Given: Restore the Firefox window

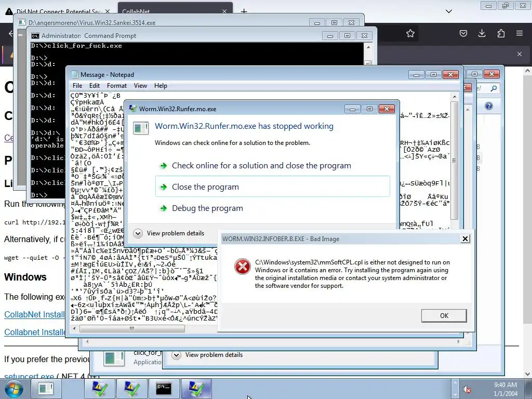Looking at the screenshot, I should (506, 6).
